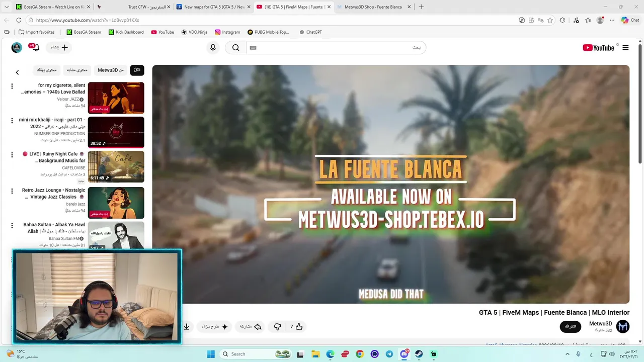Open YouTube notifications bell

(35, 48)
